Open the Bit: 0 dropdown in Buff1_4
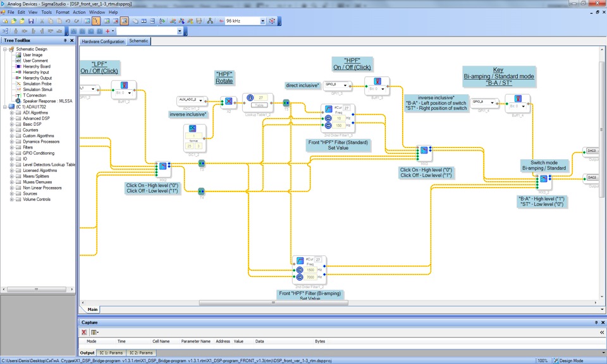The image size is (607, 364). (x=524, y=106)
